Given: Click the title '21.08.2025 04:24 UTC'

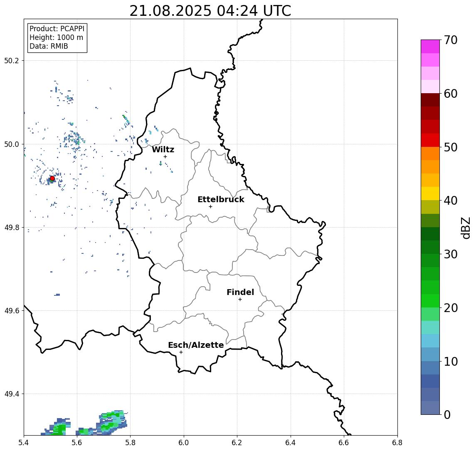Looking at the screenshot, I should pyautogui.click(x=210, y=11).
